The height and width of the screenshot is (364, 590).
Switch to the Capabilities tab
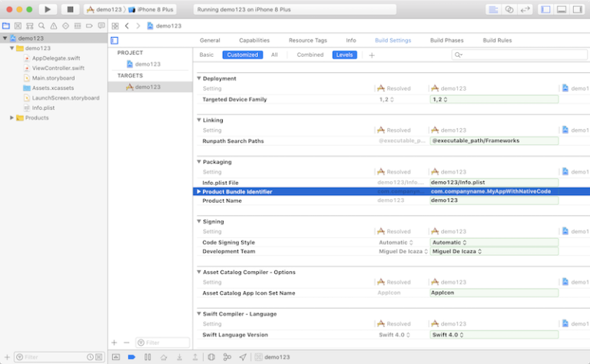click(254, 40)
